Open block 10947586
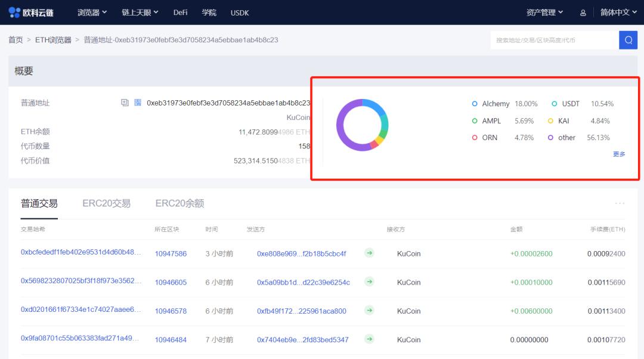 (x=171, y=254)
